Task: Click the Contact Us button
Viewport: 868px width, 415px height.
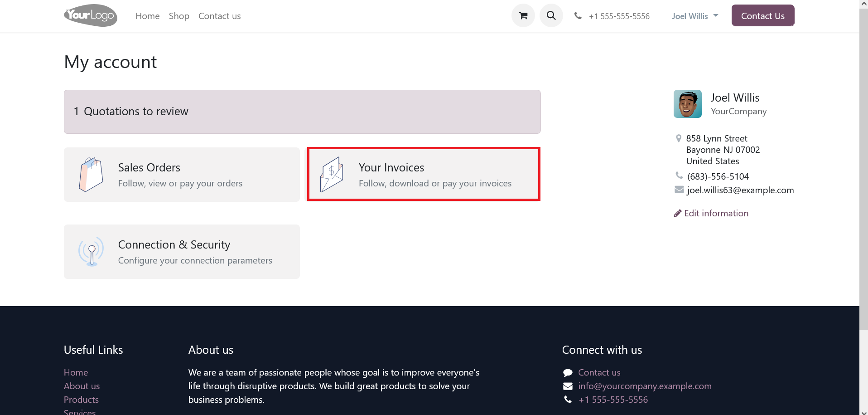Action: pyautogui.click(x=762, y=15)
